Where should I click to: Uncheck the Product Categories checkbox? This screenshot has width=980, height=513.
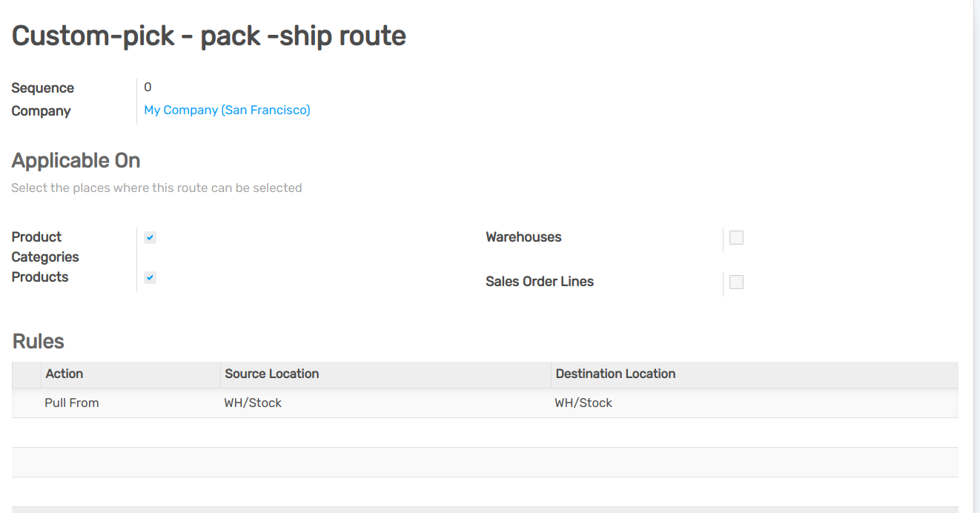click(x=150, y=238)
